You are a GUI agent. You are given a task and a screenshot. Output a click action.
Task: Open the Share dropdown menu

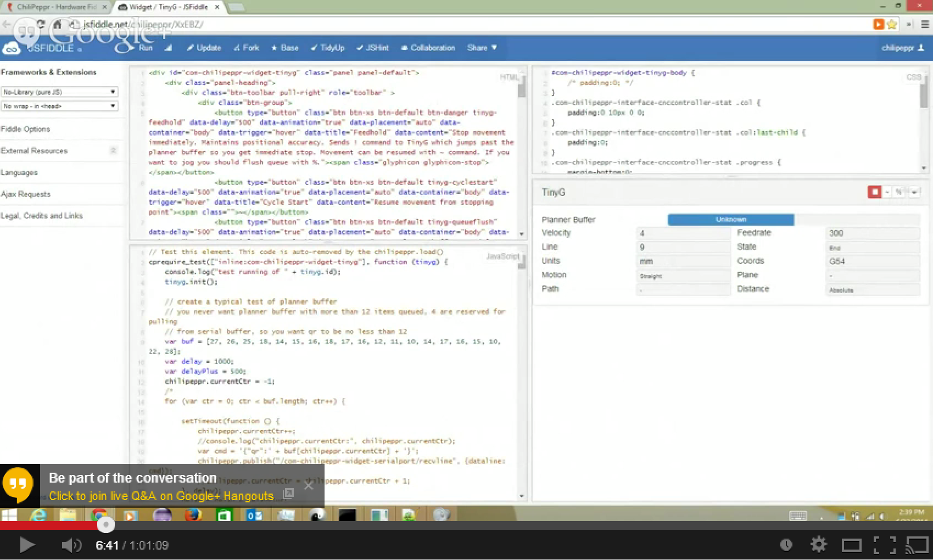click(x=482, y=48)
